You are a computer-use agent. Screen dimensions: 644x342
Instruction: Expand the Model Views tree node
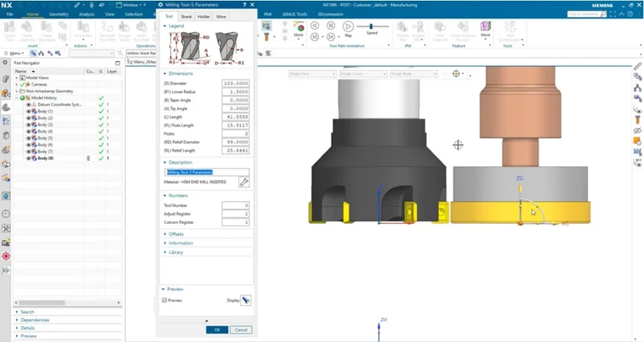pyautogui.click(x=17, y=77)
